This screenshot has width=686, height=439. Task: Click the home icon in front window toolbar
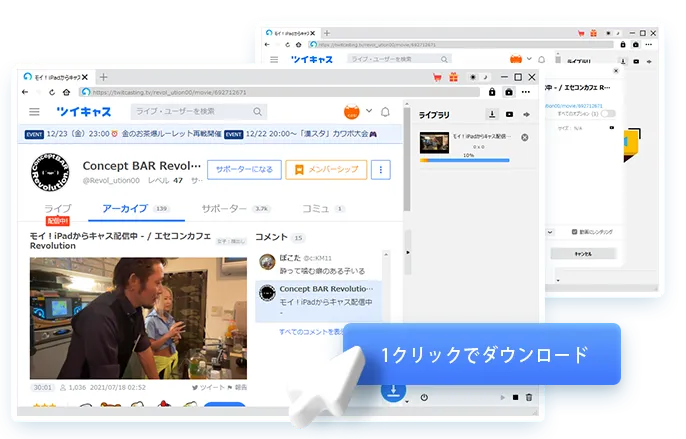[x=66, y=92]
